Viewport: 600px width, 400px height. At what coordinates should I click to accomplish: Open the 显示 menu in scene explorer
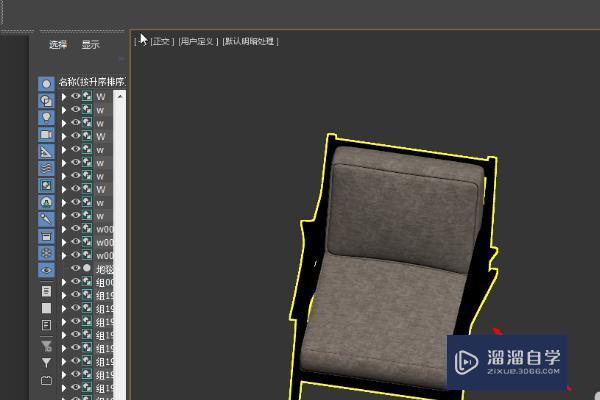[90, 44]
